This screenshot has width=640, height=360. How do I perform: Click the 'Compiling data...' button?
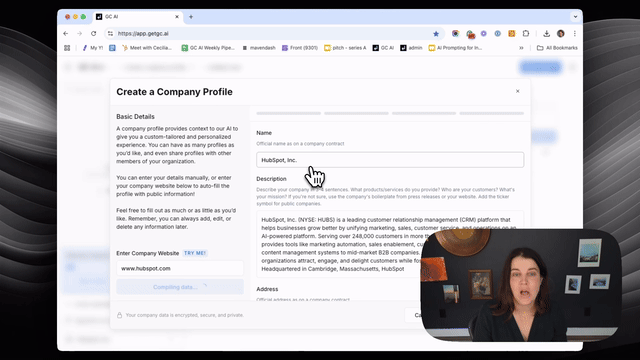point(180,287)
